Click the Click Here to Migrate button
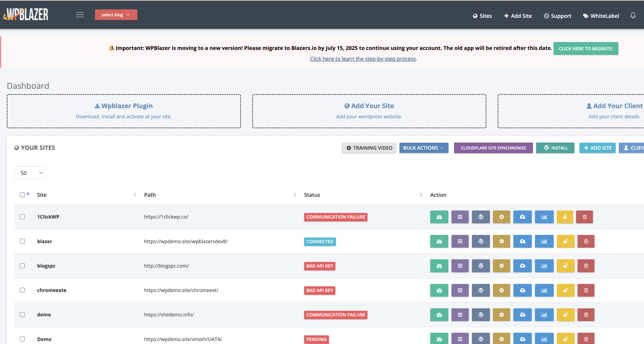This screenshot has width=644, height=344. 586,48
